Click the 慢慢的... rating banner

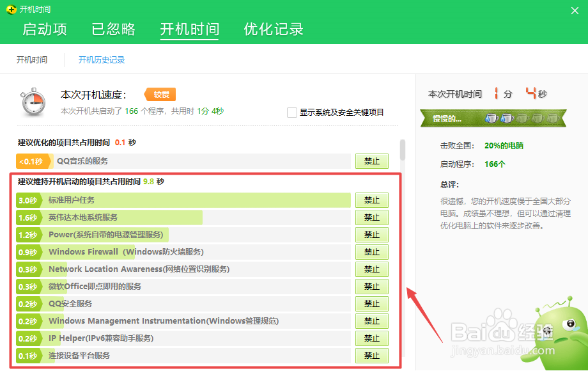pyautogui.click(x=493, y=118)
